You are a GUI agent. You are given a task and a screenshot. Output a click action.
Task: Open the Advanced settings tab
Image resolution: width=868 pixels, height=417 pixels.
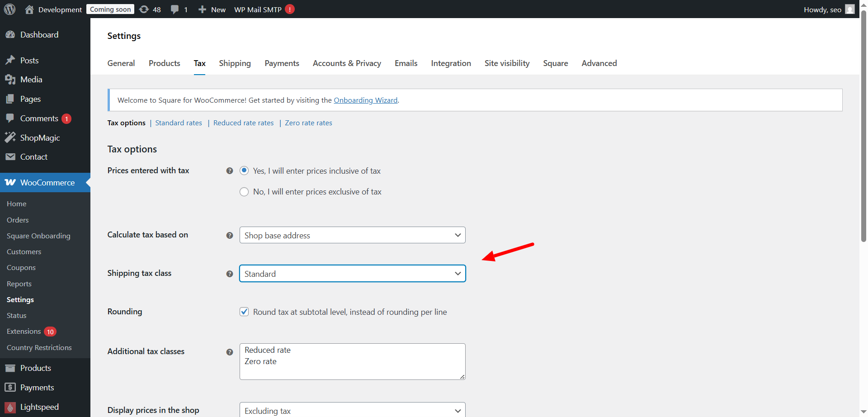coord(599,63)
